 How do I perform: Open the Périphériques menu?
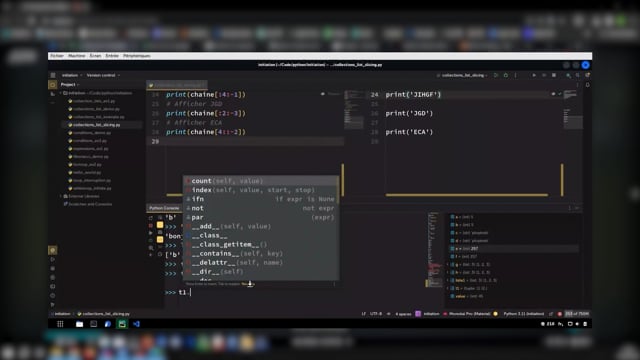click(x=137, y=56)
